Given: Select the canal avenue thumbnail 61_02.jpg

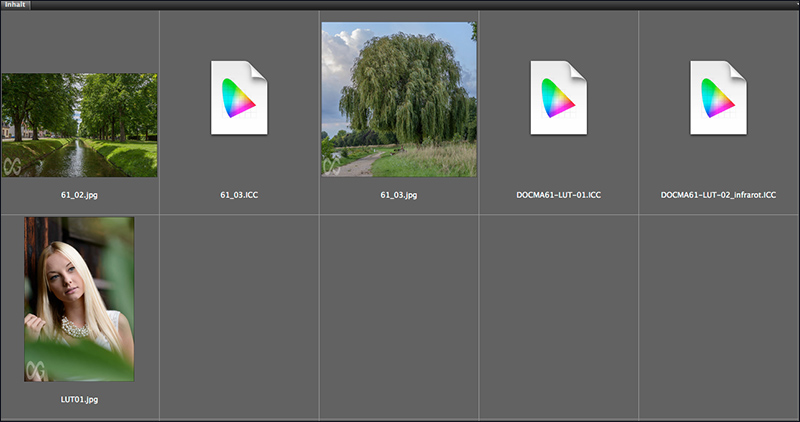Looking at the screenshot, I should [79, 125].
